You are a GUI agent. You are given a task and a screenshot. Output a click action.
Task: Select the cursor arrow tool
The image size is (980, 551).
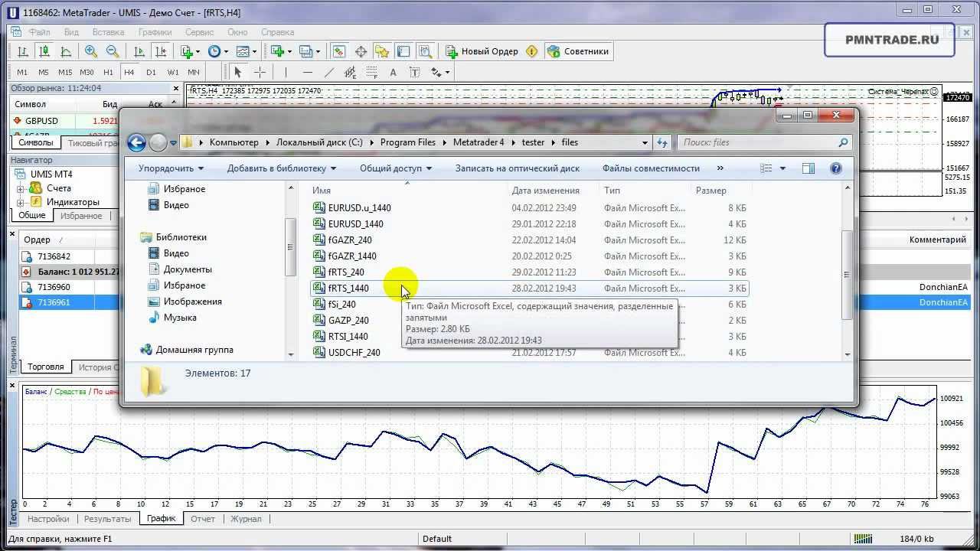pyautogui.click(x=237, y=72)
